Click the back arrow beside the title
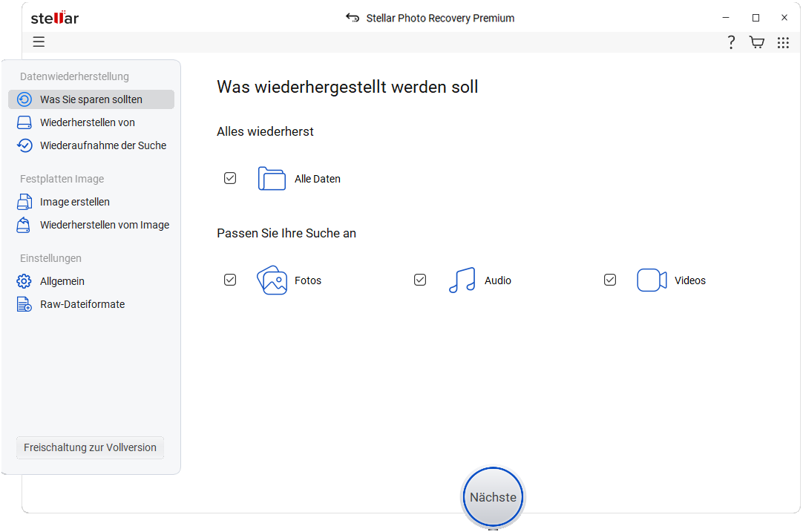The height and width of the screenshot is (532, 803). click(x=351, y=18)
